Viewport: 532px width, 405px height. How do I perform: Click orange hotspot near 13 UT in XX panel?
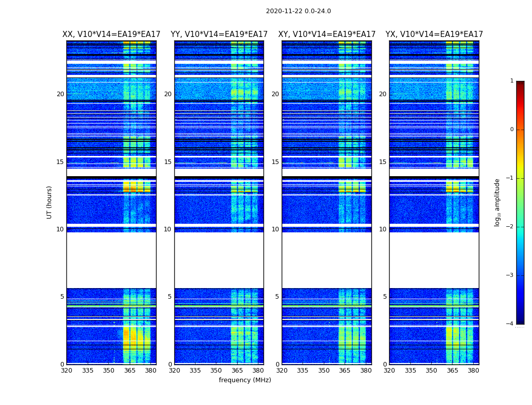[x=133, y=189]
